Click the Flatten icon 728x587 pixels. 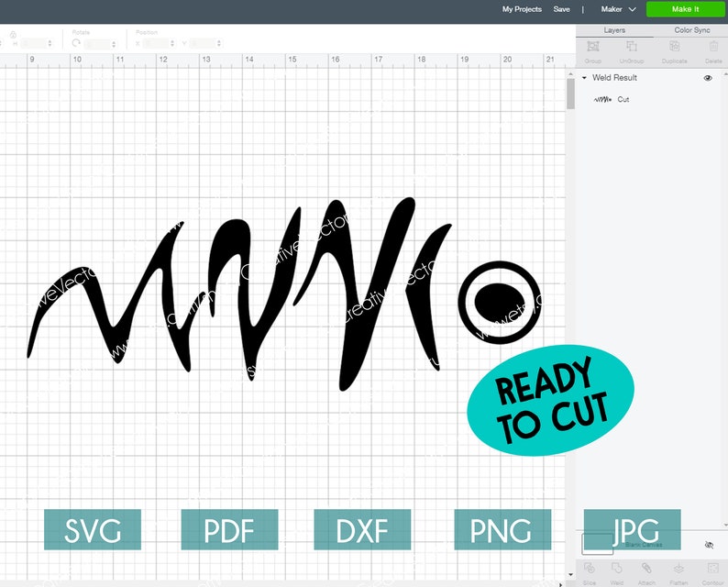(678, 568)
